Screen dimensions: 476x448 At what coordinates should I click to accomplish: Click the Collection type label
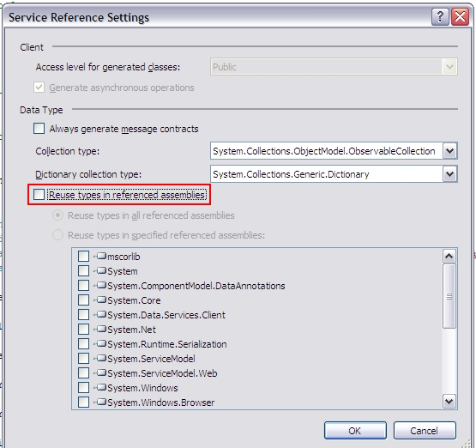click(x=68, y=151)
